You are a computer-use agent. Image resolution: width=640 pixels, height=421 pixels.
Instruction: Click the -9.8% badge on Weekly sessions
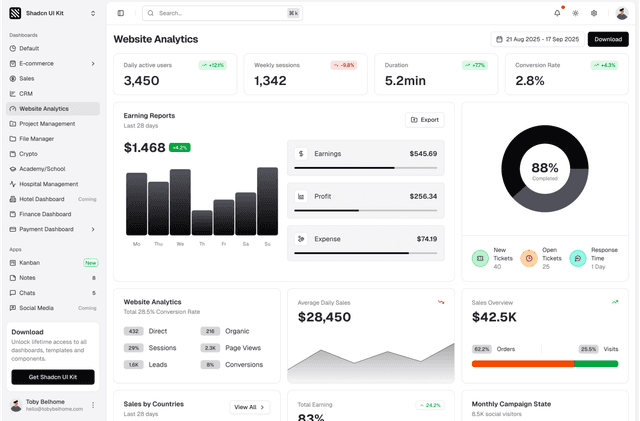[x=344, y=65]
